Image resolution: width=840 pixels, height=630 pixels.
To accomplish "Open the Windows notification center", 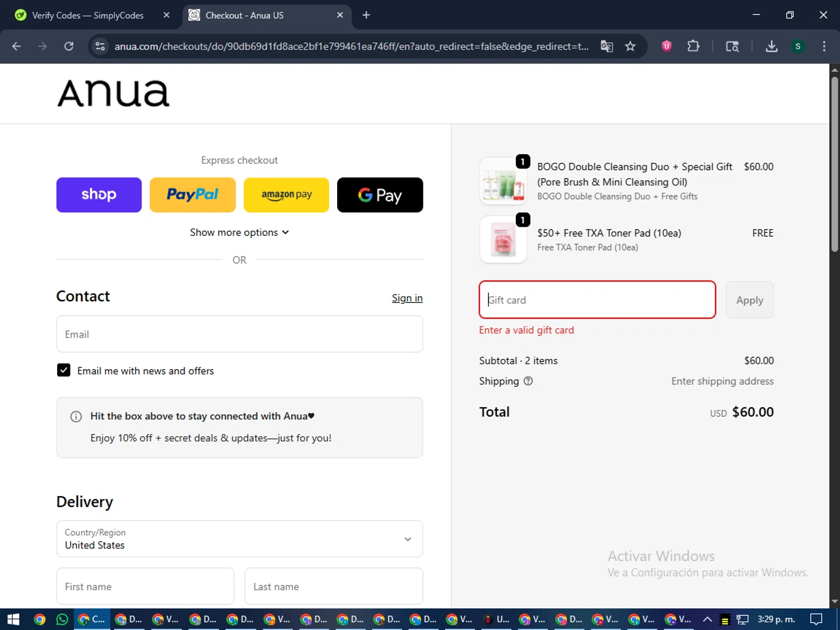I will click(x=816, y=619).
